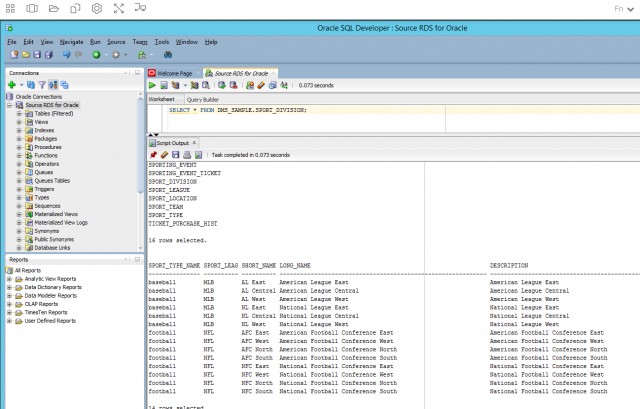Click the Explain Plan icon
Screen dimensions: 640x409
(175, 85)
